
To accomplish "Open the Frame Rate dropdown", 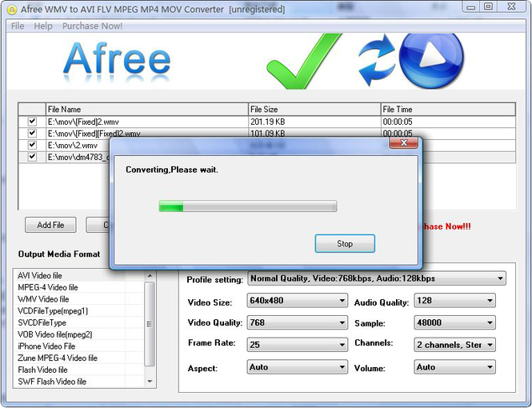I will [x=298, y=345].
